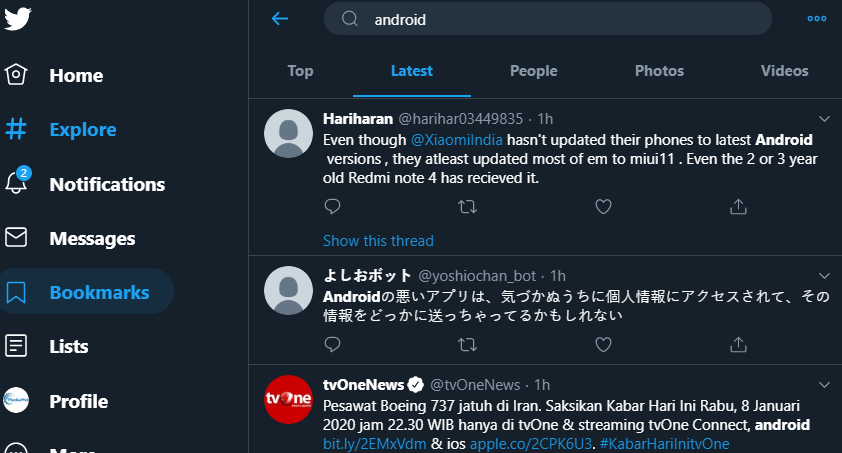Switch to the People tab
Viewport: 842px width, 453px height.
[x=533, y=71]
